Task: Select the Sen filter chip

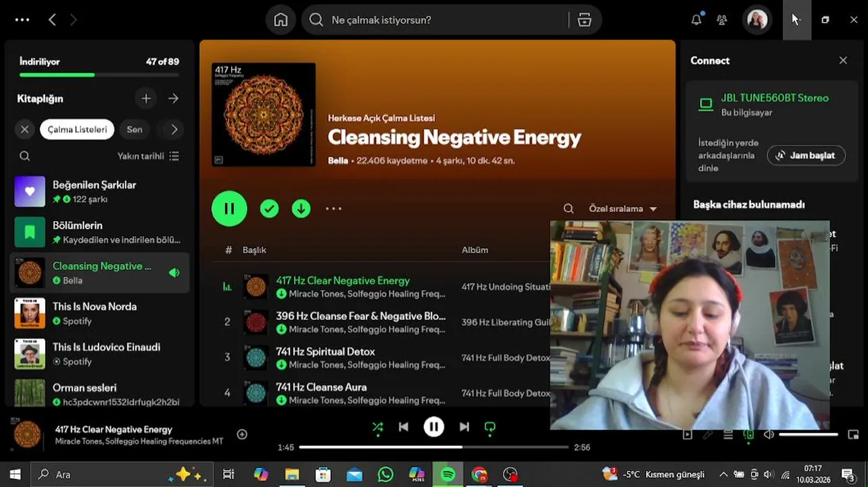Action: [135, 129]
